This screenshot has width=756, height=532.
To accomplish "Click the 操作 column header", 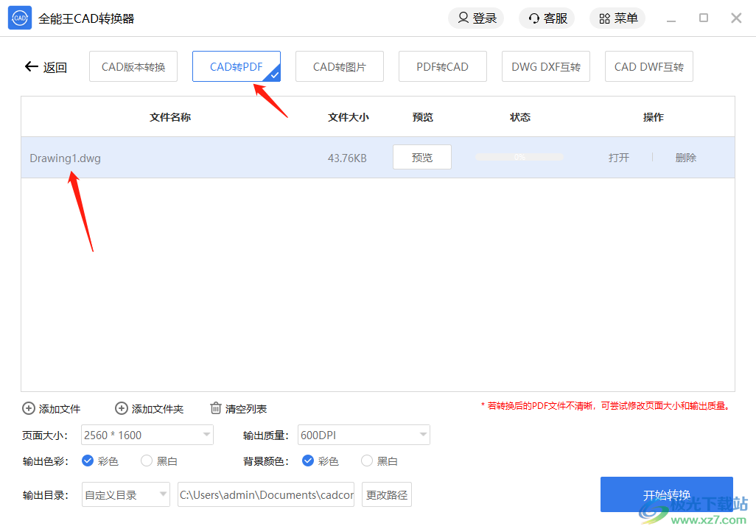I will [x=654, y=117].
